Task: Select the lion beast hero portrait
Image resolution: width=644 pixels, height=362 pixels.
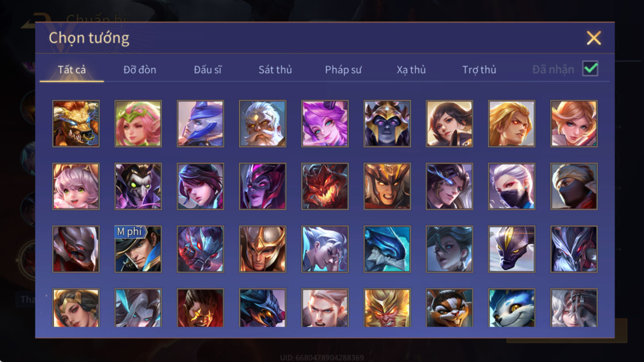Action: (x=76, y=124)
